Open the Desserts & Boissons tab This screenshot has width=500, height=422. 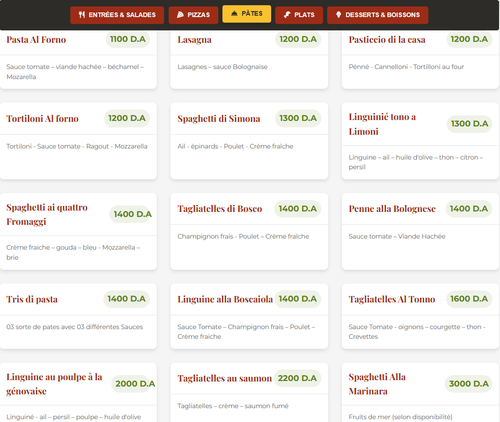click(x=378, y=15)
